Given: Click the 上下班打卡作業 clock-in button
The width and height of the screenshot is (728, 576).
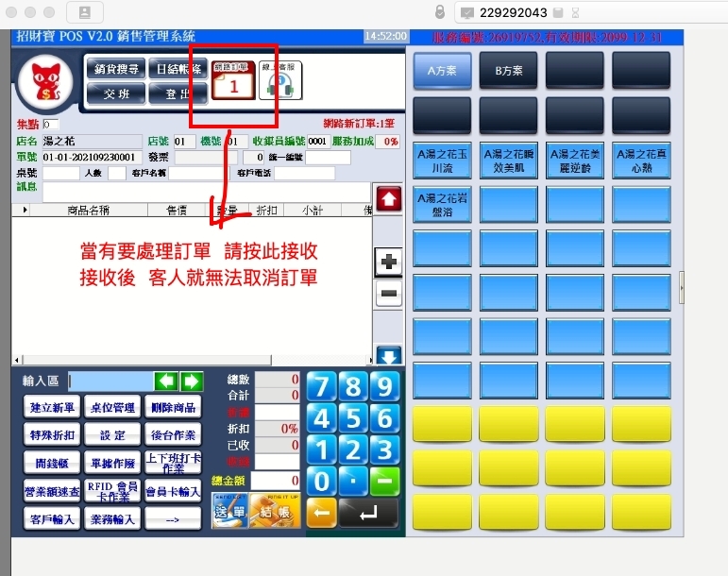Looking at the screenshot, I should click(x=173, y=464).
